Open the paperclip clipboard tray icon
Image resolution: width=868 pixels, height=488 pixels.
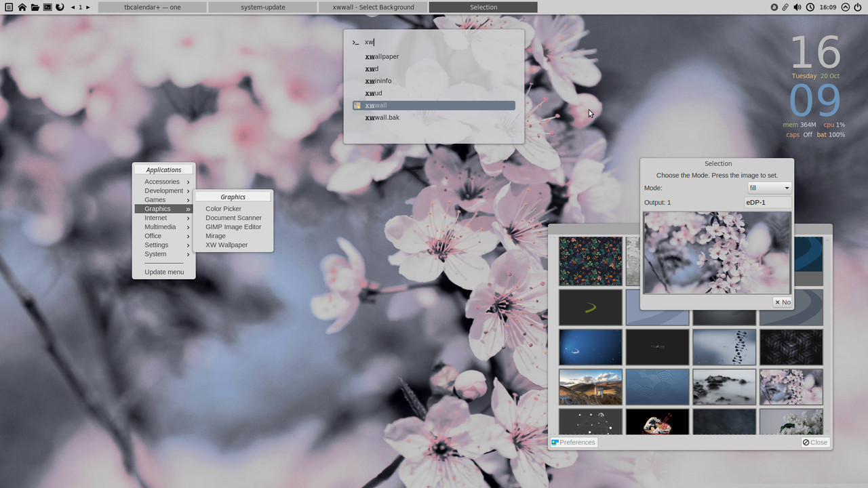(785, 7)
